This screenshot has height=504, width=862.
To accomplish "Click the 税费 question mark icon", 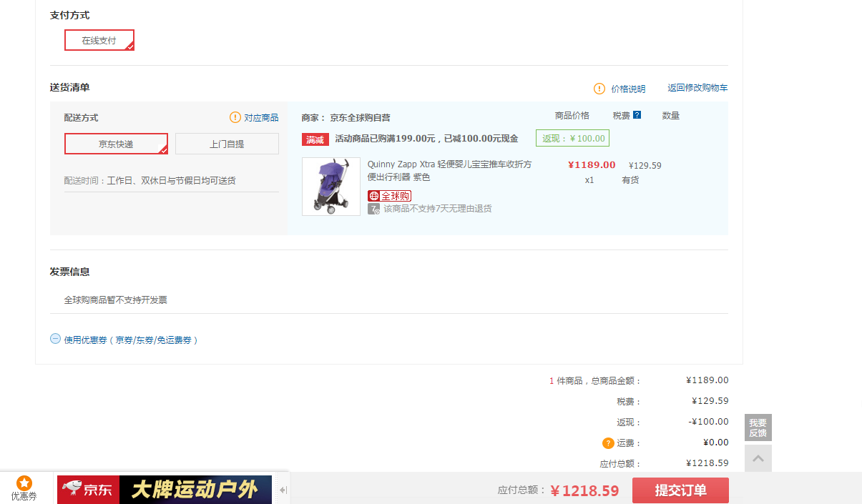I will pyautogui.click(x=637, y=114).
